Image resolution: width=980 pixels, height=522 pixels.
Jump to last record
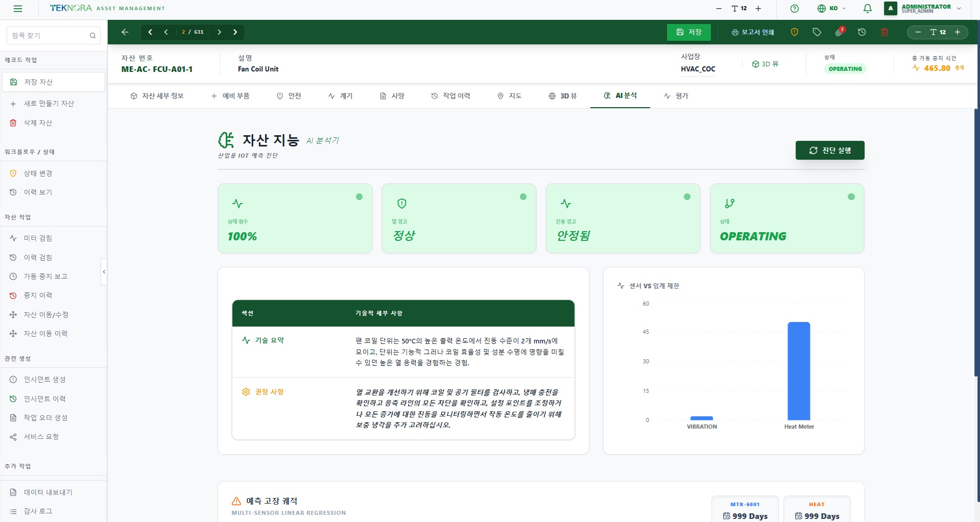pyautogui.click(x=235, y=32)
